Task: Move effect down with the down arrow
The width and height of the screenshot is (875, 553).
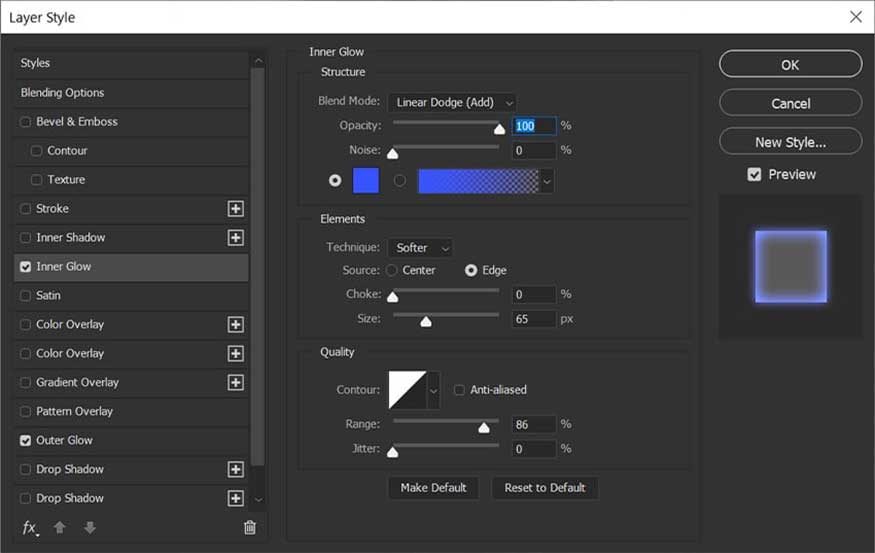Action: [x=89, y=527]
